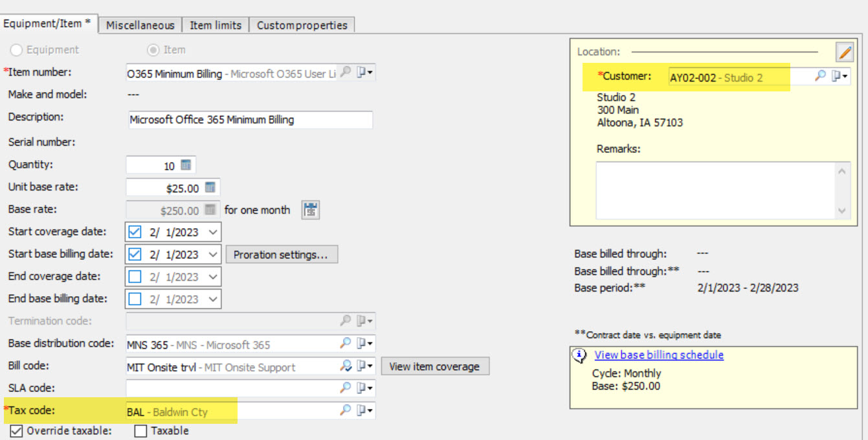Viewport: 868px width, 440px height.
Task: Expand the End base billing date calendar dropdown
Action: point(214,299)
